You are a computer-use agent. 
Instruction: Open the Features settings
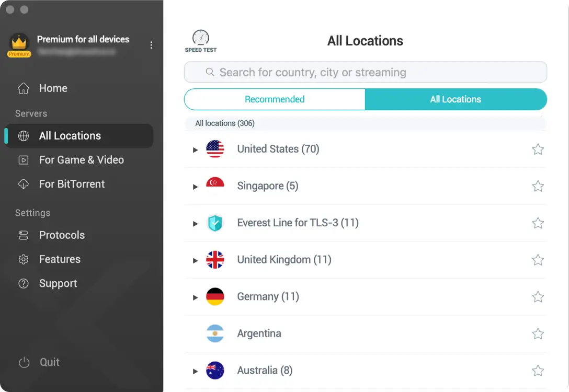click(x=60, y=259)
